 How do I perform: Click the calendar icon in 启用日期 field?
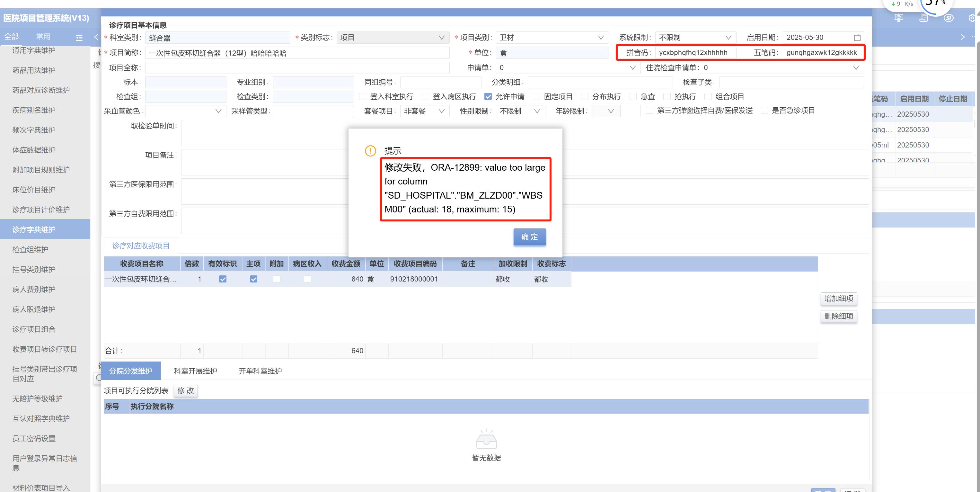857,38
